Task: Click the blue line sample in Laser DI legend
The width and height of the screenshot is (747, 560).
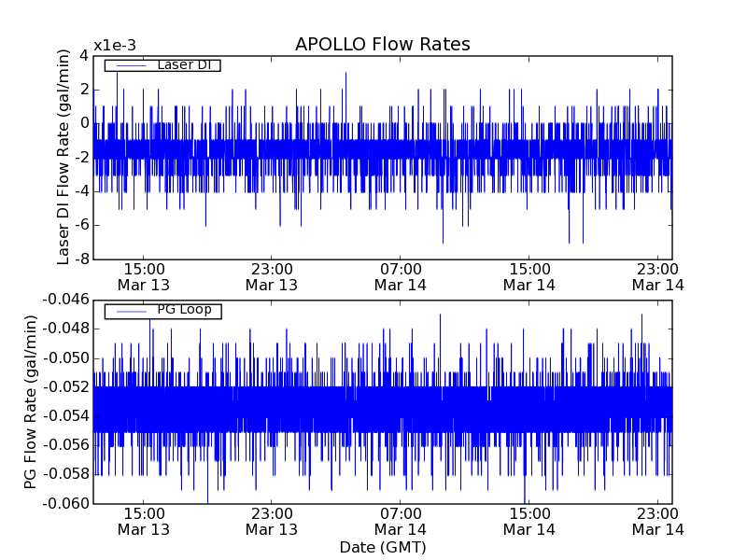Action: tap(131, 65)
